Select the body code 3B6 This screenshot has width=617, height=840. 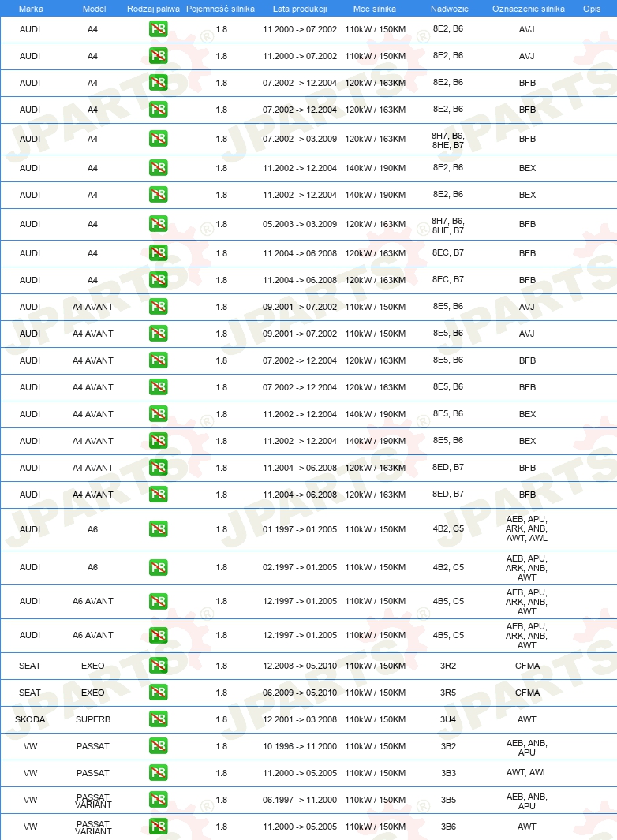pos(448,827)
